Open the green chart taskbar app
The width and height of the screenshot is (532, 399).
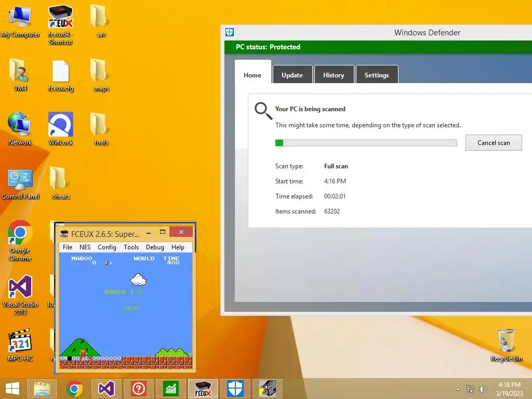pyautogui.click(x=170, y=388)
